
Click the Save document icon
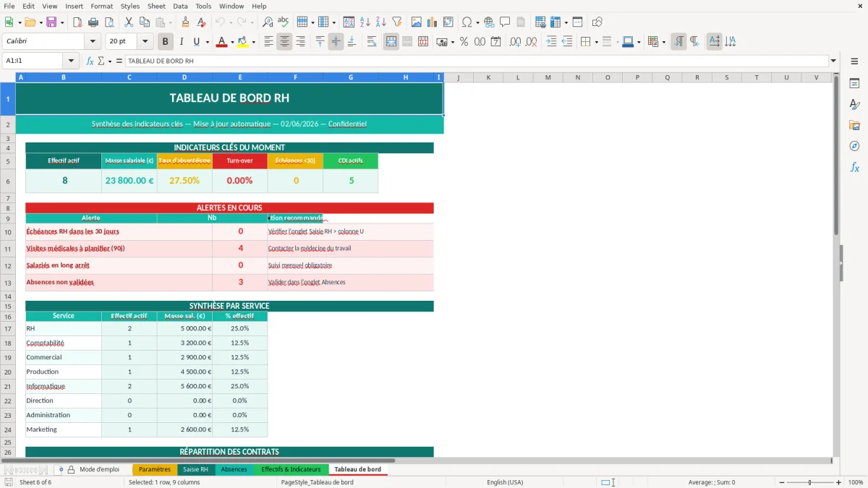click(51, 22)
